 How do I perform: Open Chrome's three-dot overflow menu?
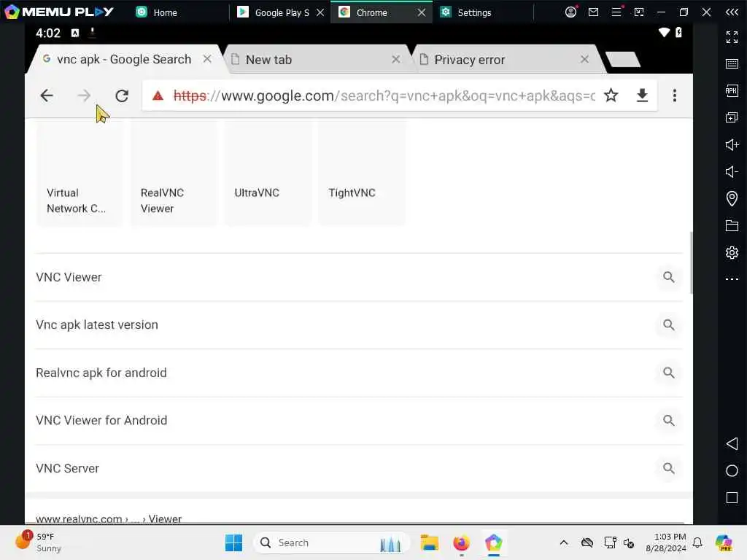coord(675,96)
